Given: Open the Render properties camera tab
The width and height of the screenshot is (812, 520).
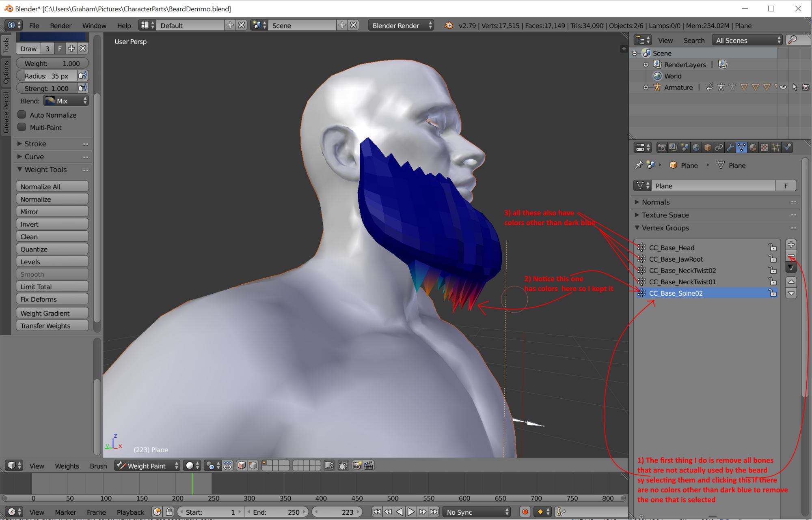Looking at the screenshot, I should [662, 148].
